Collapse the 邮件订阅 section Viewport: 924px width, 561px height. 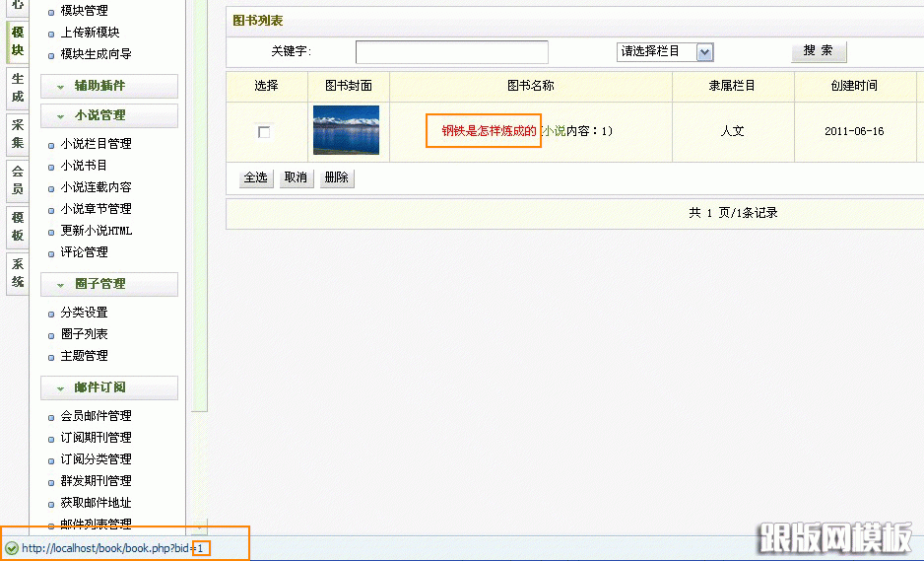tap(109, 388)
